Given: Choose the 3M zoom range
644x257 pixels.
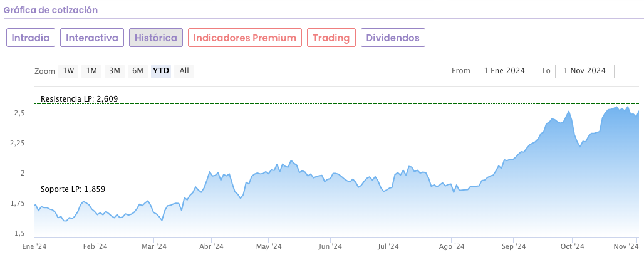Looking at the screenshot, I should tap(115, 71).
